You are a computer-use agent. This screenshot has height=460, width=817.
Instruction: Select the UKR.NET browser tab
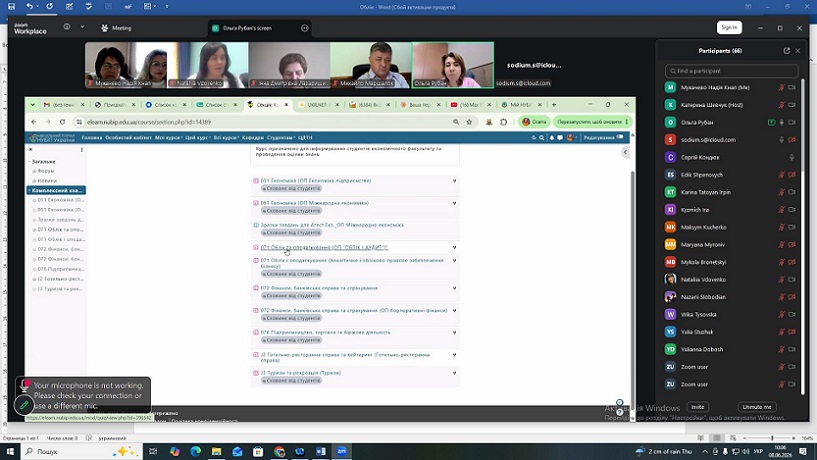pos(317,105)
